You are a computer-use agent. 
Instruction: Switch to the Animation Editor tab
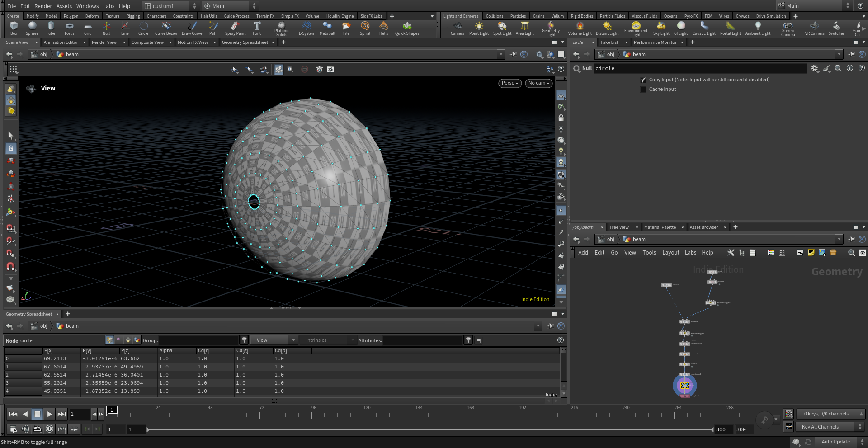[61, 42]
